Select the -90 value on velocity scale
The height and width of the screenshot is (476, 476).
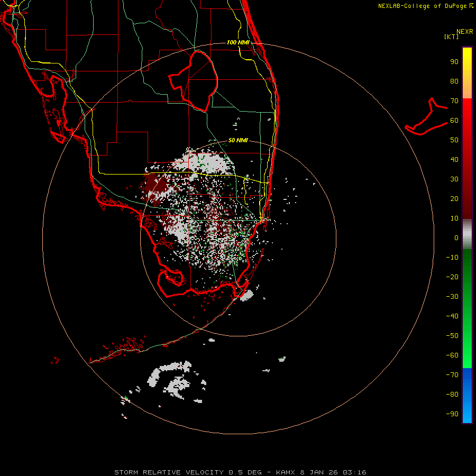(452, 414)
